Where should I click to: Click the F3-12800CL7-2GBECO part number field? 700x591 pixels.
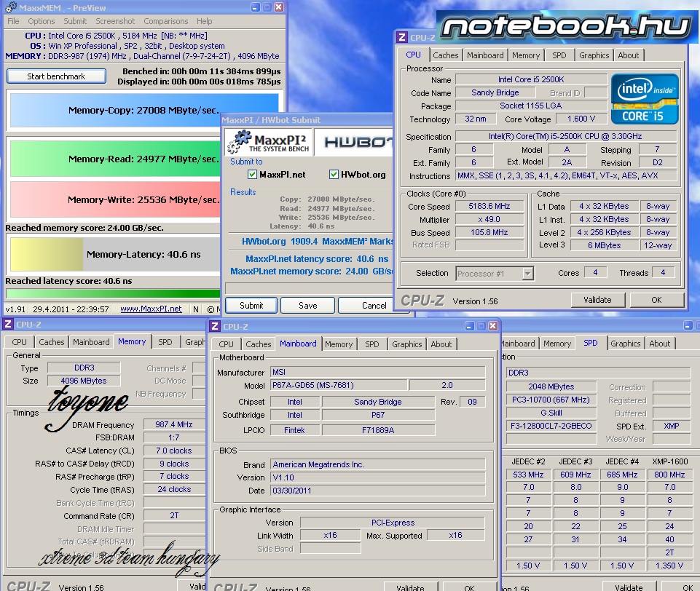point(551,426)
